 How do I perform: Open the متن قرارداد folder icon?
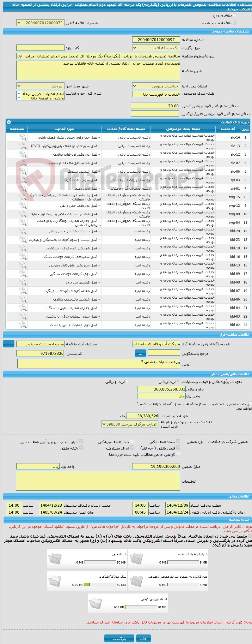pyautogui.click(x=136, y=581)
